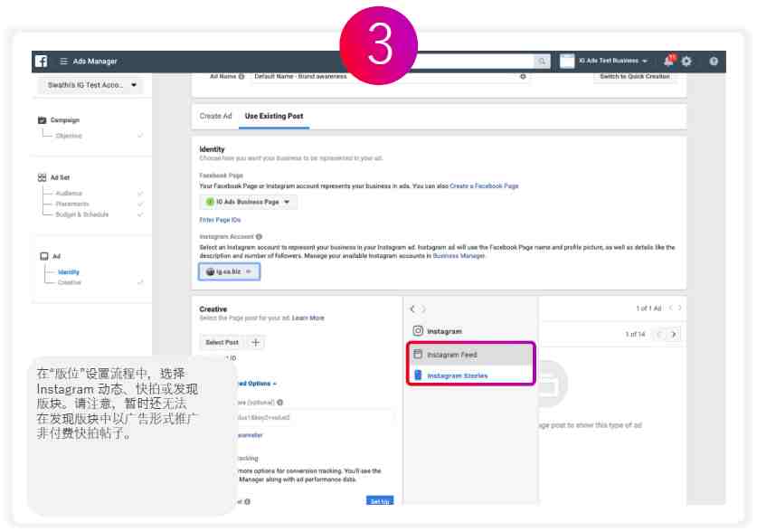Select Creative in the sidebar

pyautogui.click(x=70, y=282)
